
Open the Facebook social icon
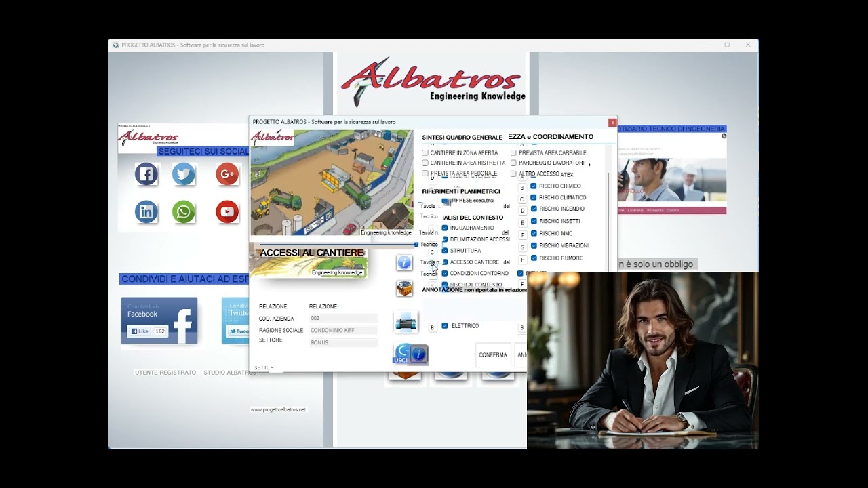coord(146,174)
